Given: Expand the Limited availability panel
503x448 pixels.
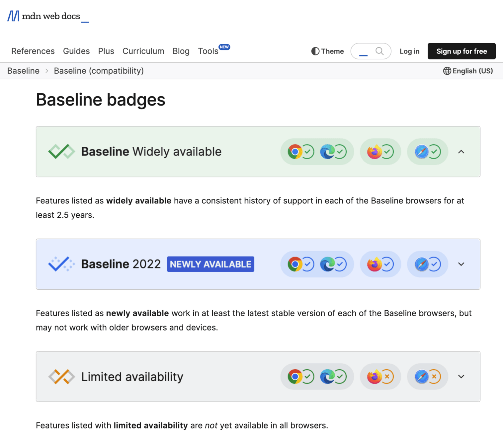Looking at the screenshot, I should (x=461, y=377).
